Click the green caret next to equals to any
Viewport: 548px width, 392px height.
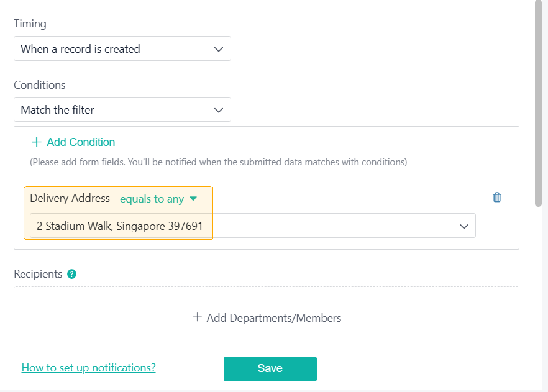click(193, 198)
